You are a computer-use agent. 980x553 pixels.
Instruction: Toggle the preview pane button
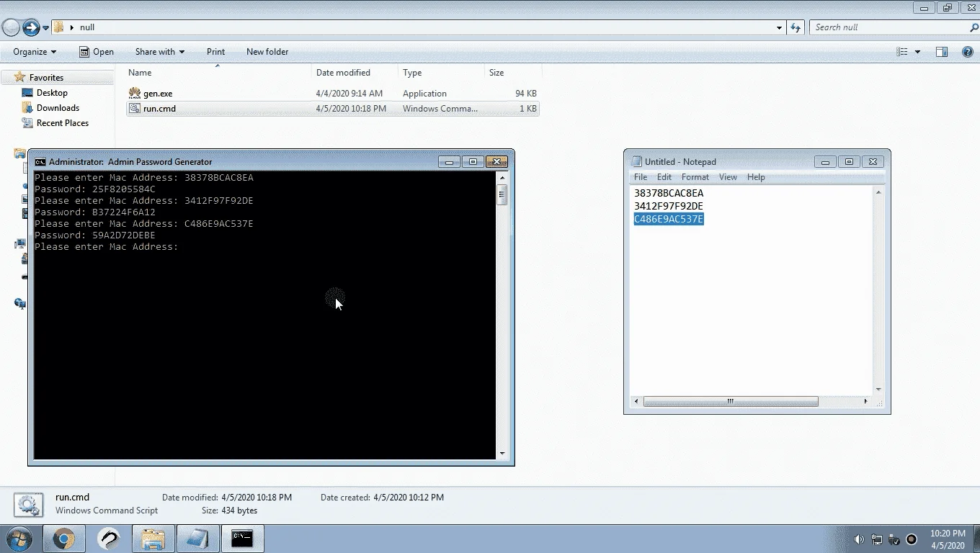pos(942,52)
